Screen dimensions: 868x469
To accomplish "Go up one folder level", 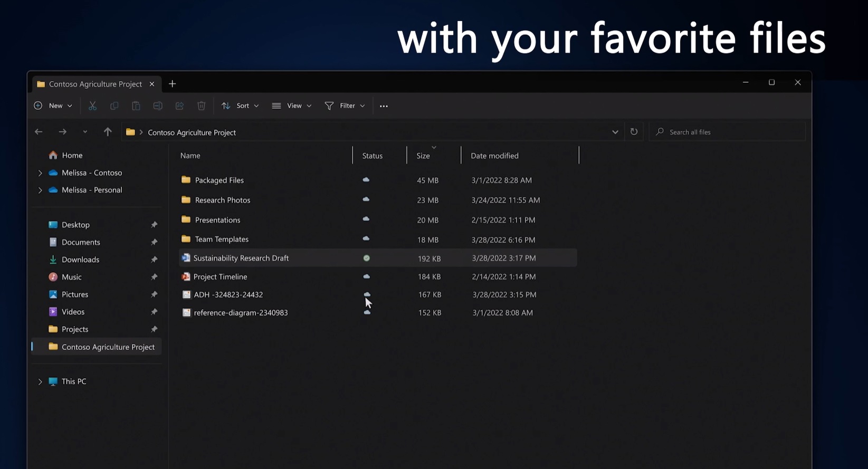I will click(108, 132).
